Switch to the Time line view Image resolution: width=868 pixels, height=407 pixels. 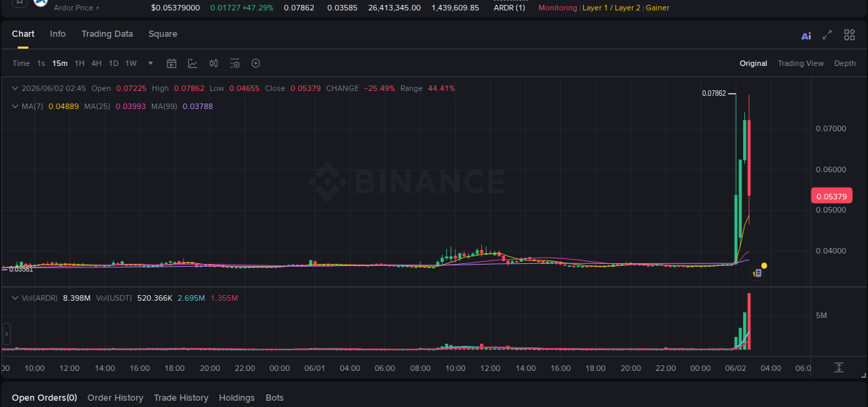click(x=21, y=63)
